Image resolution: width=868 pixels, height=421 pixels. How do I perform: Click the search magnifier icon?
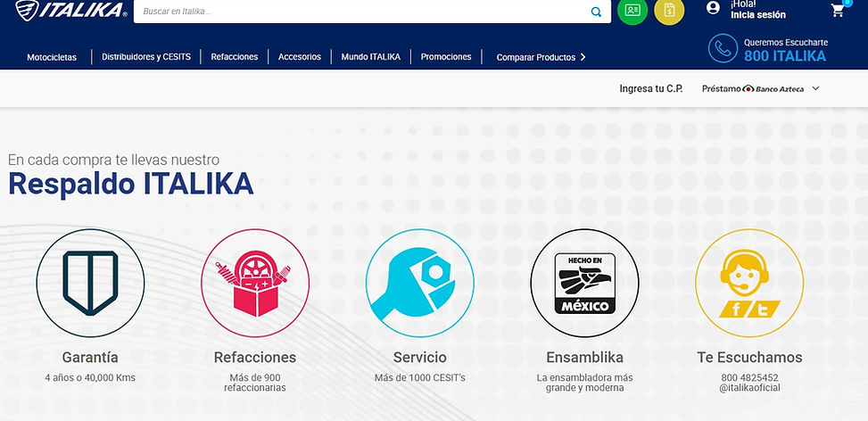(596, 12)
